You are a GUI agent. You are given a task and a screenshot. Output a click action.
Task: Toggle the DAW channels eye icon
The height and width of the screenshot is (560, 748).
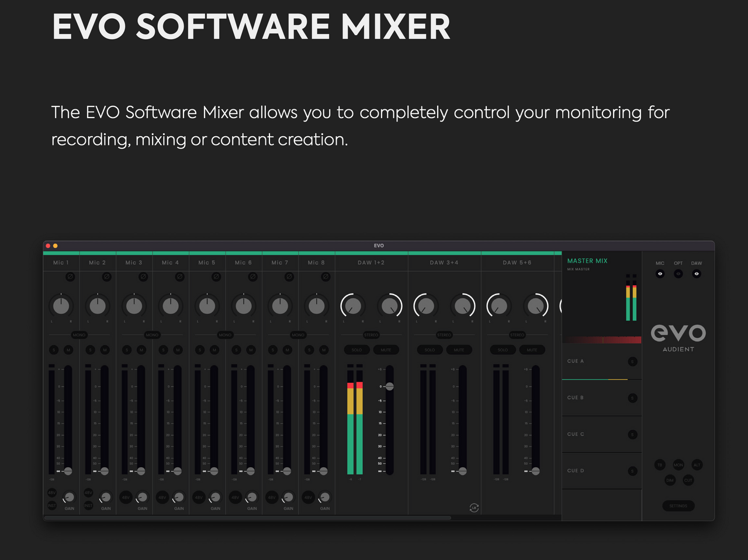point(697,274)
